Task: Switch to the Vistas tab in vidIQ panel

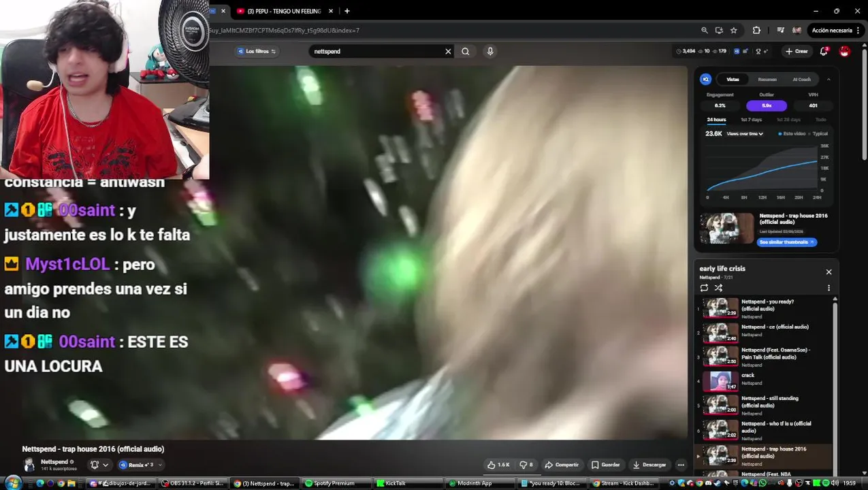Action: pos(733,79)
